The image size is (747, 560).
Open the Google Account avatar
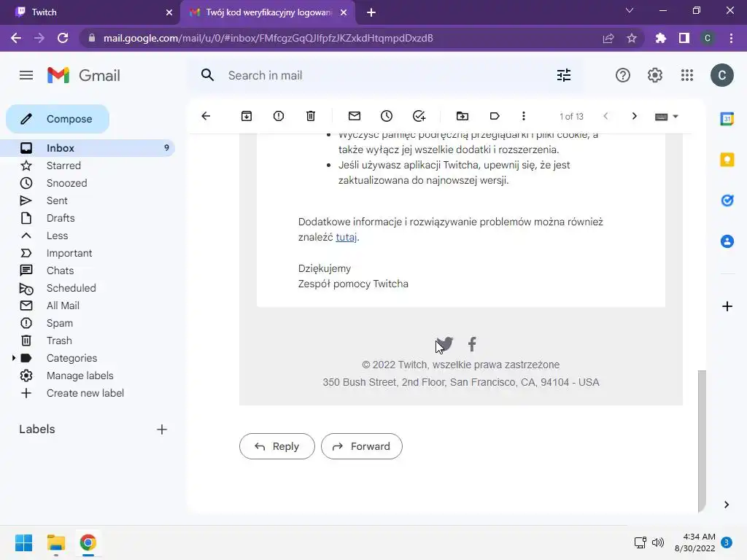pyautogui.click(x=721, y=75)
